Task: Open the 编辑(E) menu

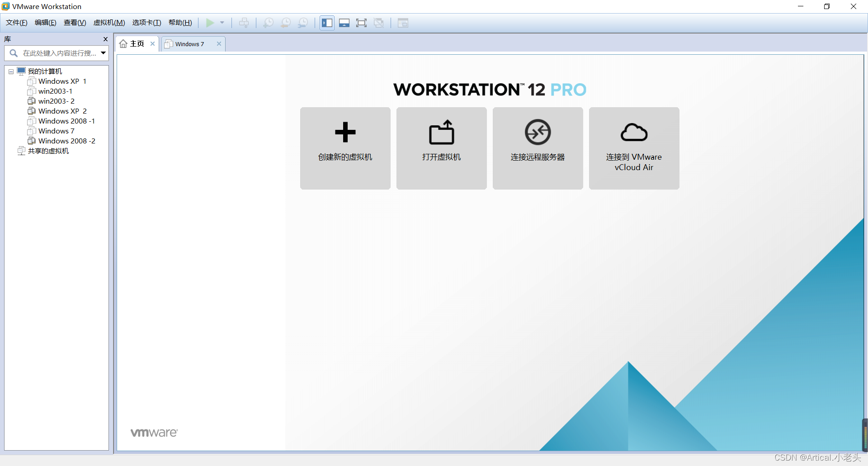Action: tap(46, 23)
